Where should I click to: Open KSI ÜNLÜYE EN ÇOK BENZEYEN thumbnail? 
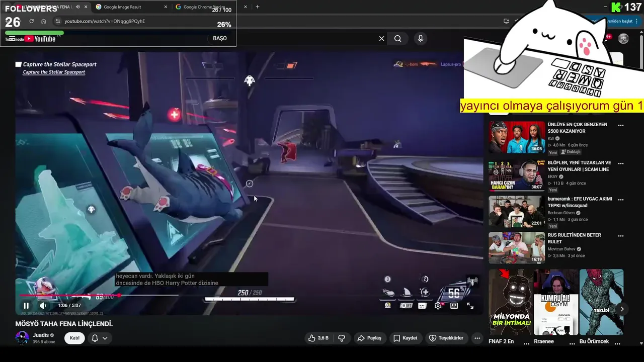516,137
